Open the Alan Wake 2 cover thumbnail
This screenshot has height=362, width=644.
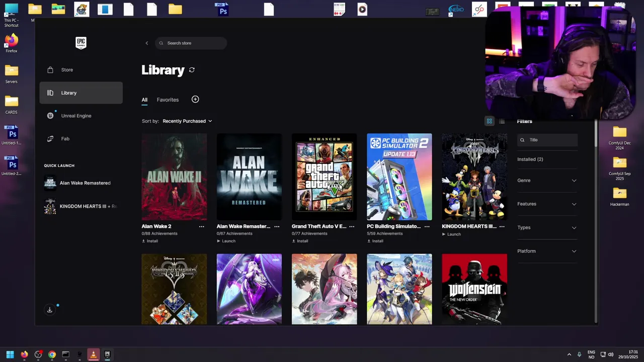[174, 176]
